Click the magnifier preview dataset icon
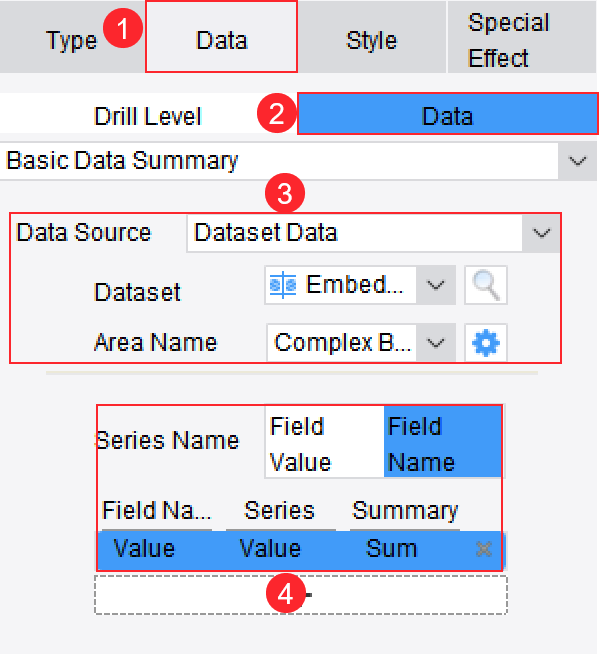The image size is (599, 654). (x=486, y=286)
